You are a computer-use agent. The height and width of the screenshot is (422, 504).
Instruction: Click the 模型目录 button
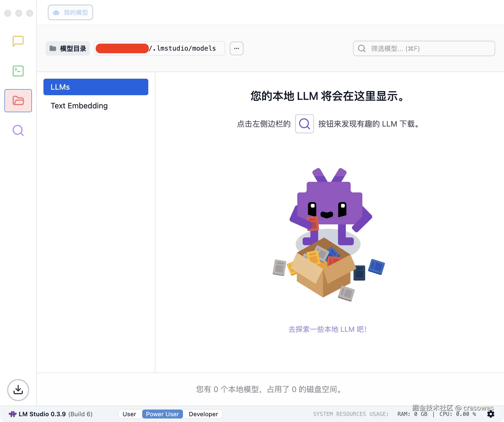pos(67,48)
